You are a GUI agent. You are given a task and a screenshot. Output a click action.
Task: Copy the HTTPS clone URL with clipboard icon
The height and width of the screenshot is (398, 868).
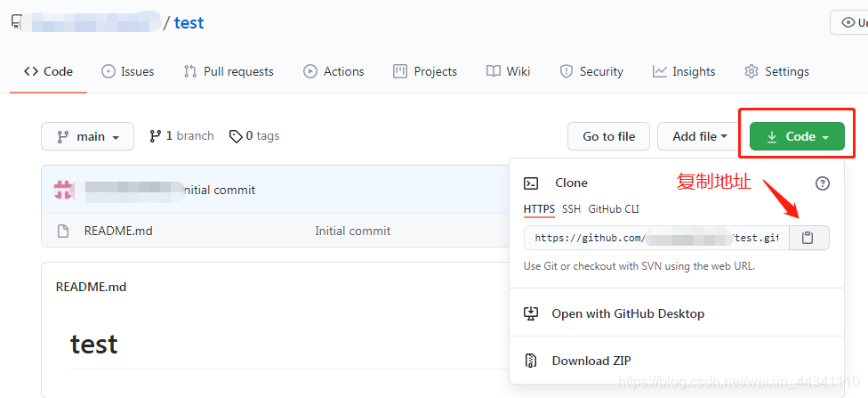point(808,238)
